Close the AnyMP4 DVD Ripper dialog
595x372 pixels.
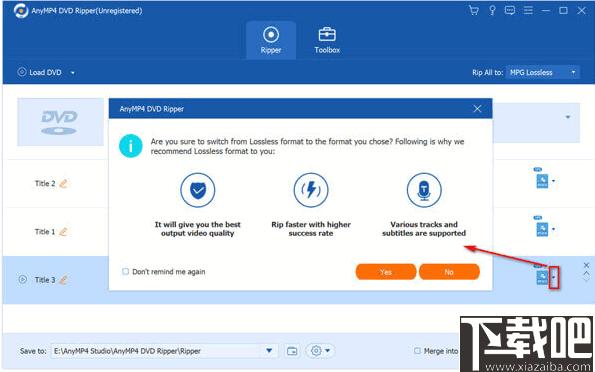click(x=477, y=109)
